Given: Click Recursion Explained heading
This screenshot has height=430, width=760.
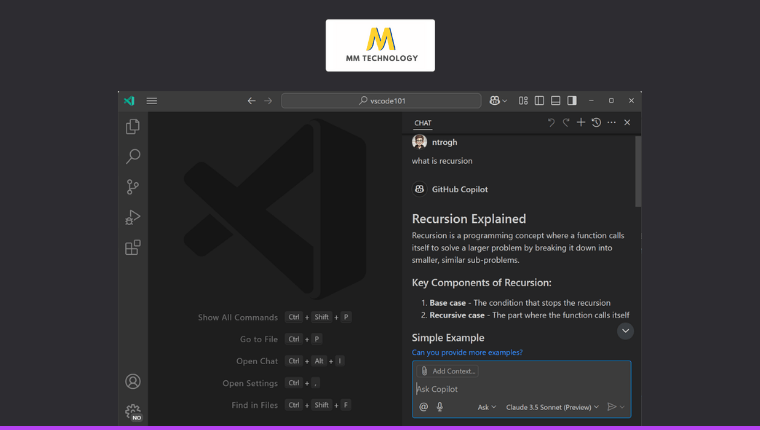Looking at the screenshot, I should click(x=469, y=219).
